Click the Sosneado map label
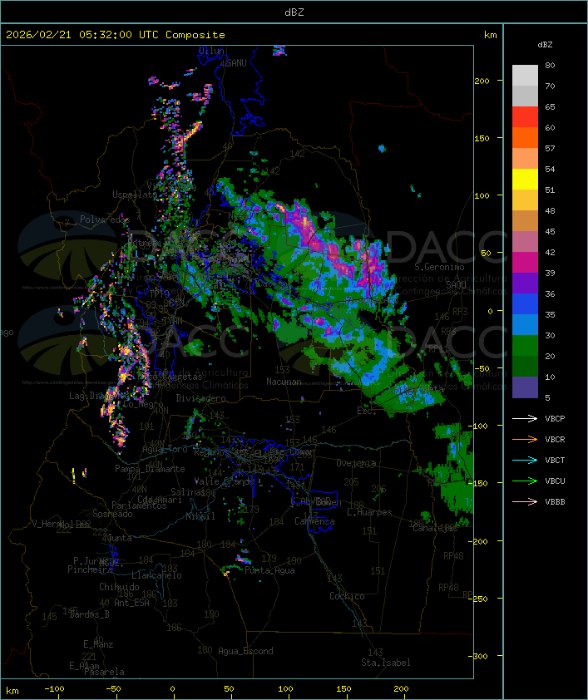588x700 pixels. [x=112, y=514]
